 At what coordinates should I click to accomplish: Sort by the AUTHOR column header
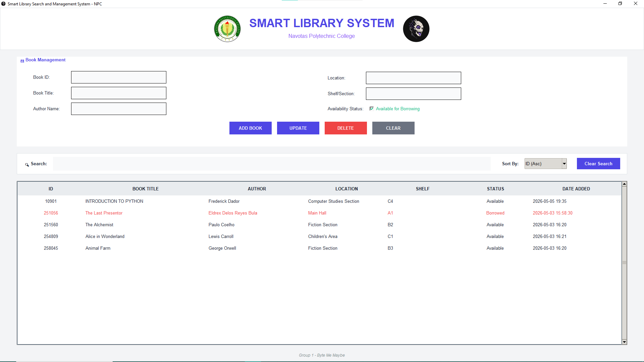pyautogui.click(x=257, y=189)
